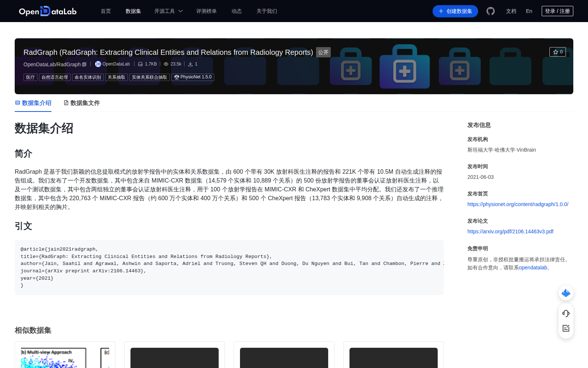Click the OpenDataLab/RadGraph path text

(x=52, y=64)
